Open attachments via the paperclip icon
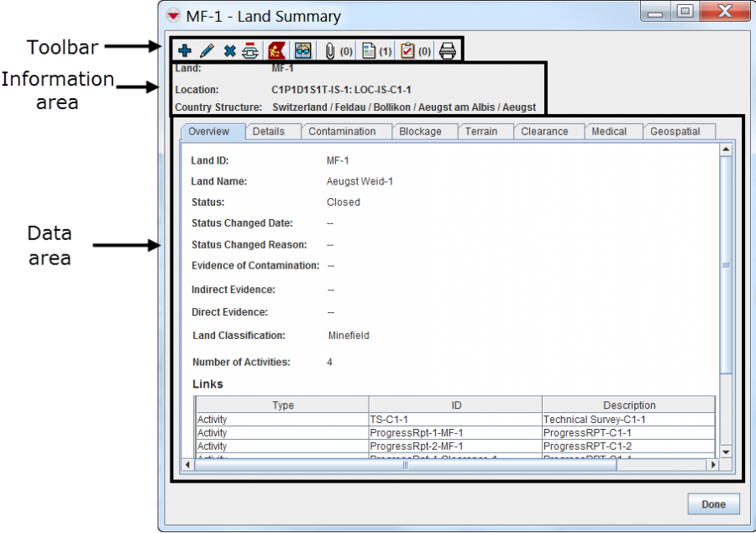The height and width of the screenshot is (533, 756). click(x=330, y=51)
